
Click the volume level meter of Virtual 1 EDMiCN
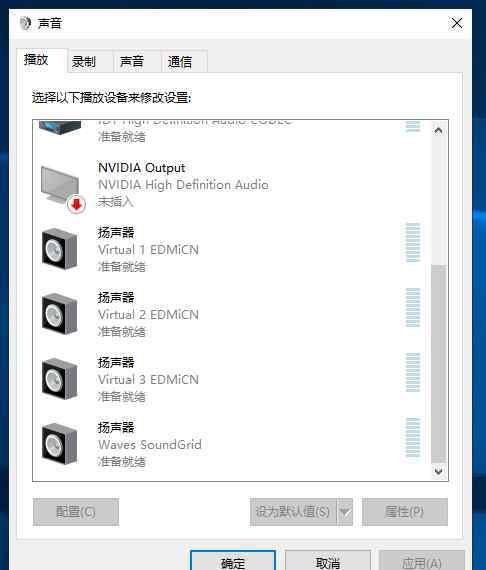click(x=413, y=242)
